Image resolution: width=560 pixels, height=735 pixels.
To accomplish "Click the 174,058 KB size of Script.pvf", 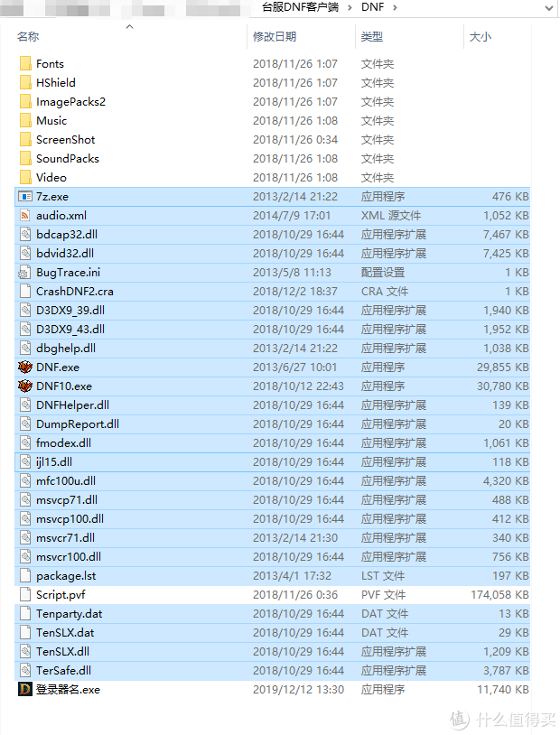I will (x=499, y=595).
